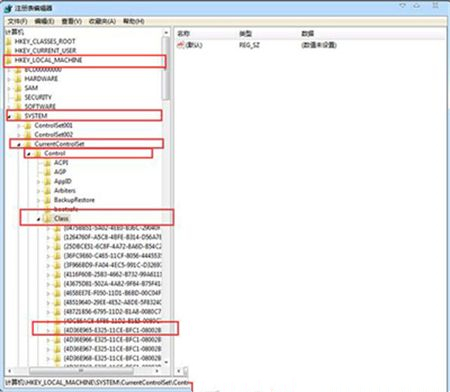Click the CurrentControlSet folder icon
The height and width of the screenshot is (392, 450).
[x=28, y=144]
